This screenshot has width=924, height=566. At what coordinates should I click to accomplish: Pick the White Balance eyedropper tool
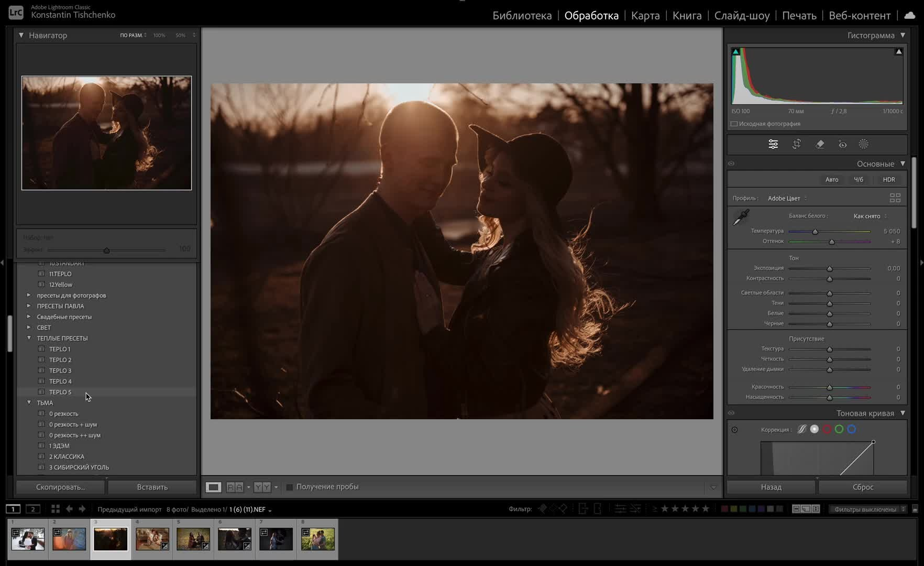pyautogui.click(x=741, y=217)
